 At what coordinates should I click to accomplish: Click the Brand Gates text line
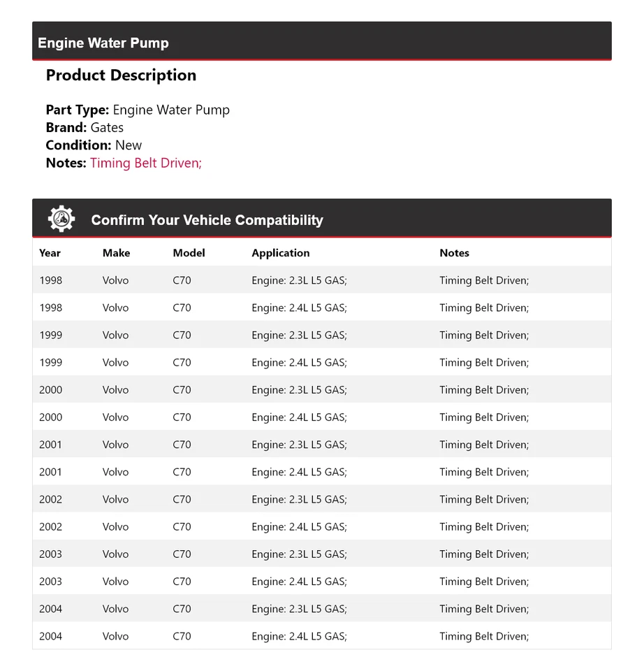85,127
